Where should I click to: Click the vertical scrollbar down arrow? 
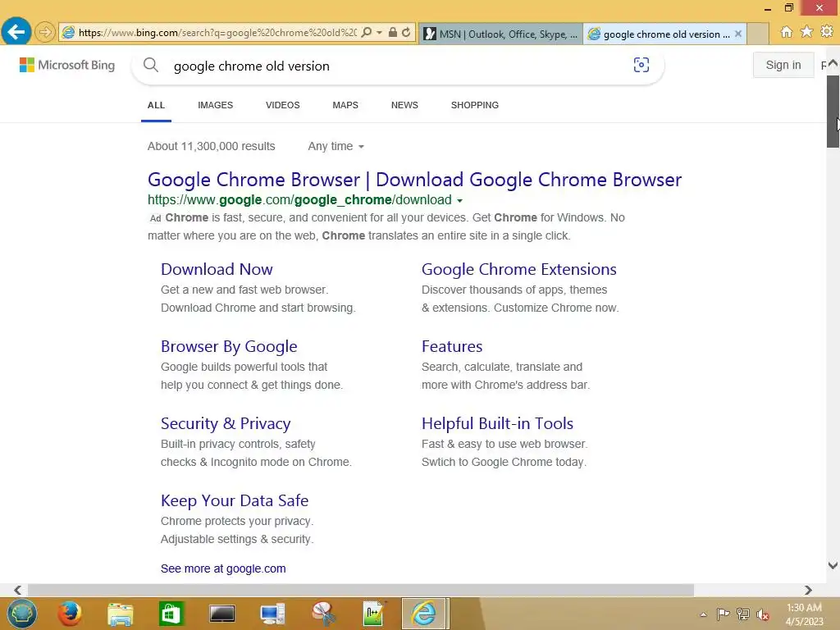(833, 565)
